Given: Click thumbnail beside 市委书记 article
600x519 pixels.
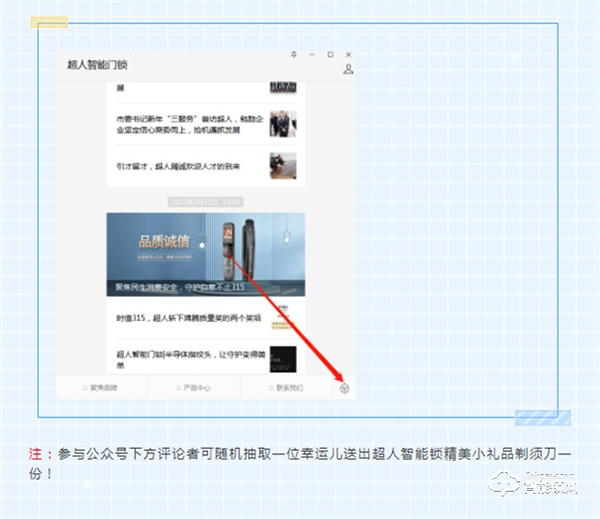Looking at the screenshot, I should [283, 123].
